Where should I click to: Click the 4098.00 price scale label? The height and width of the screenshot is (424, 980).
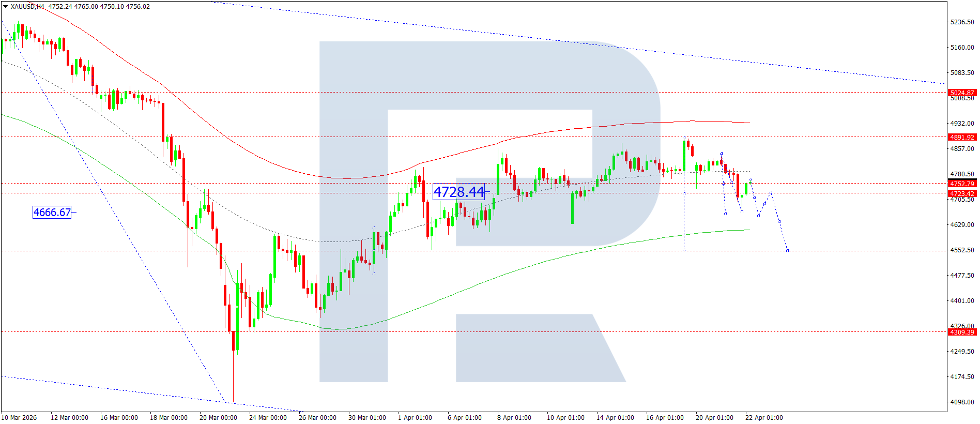962,402
